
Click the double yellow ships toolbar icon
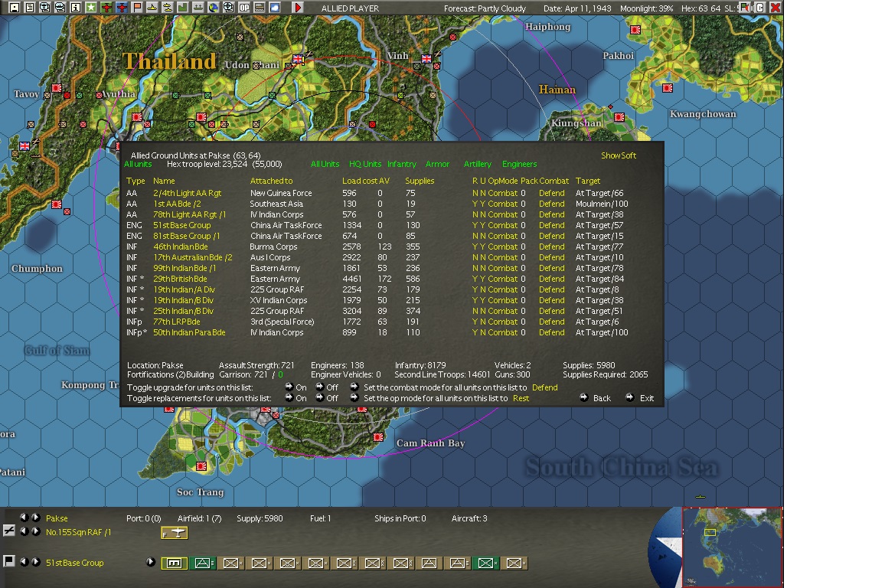coord(167,8)
